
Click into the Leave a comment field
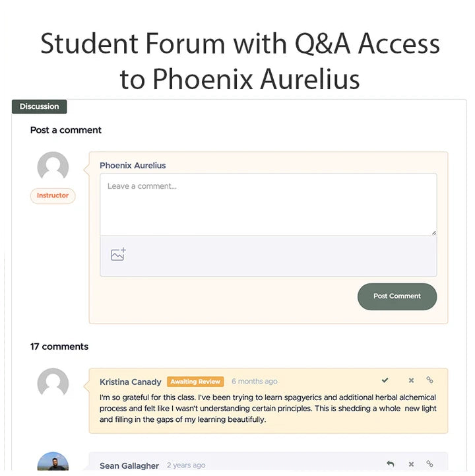point(268,204)
